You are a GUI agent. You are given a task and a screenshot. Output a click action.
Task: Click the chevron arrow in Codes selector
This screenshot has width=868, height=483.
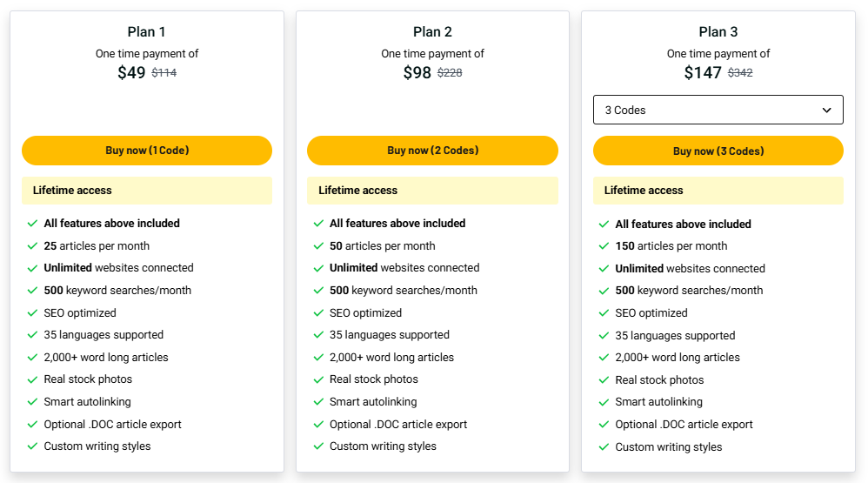(x=826, y=111)
